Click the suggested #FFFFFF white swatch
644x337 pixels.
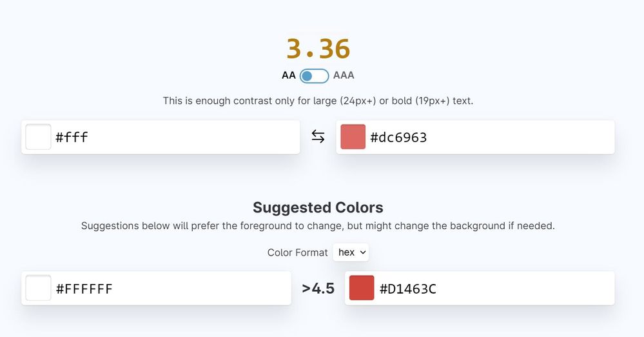tap(38, 288)
